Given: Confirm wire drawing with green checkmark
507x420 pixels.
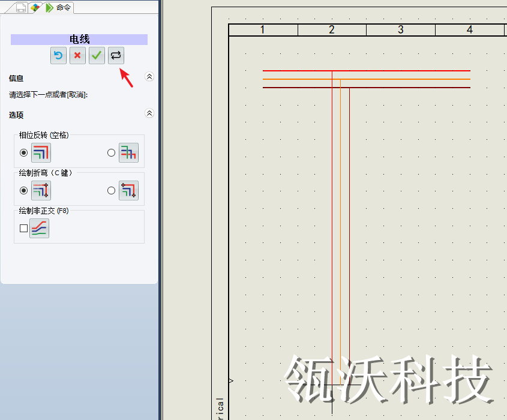Looking at the screenshot, I should coord(97,56).
